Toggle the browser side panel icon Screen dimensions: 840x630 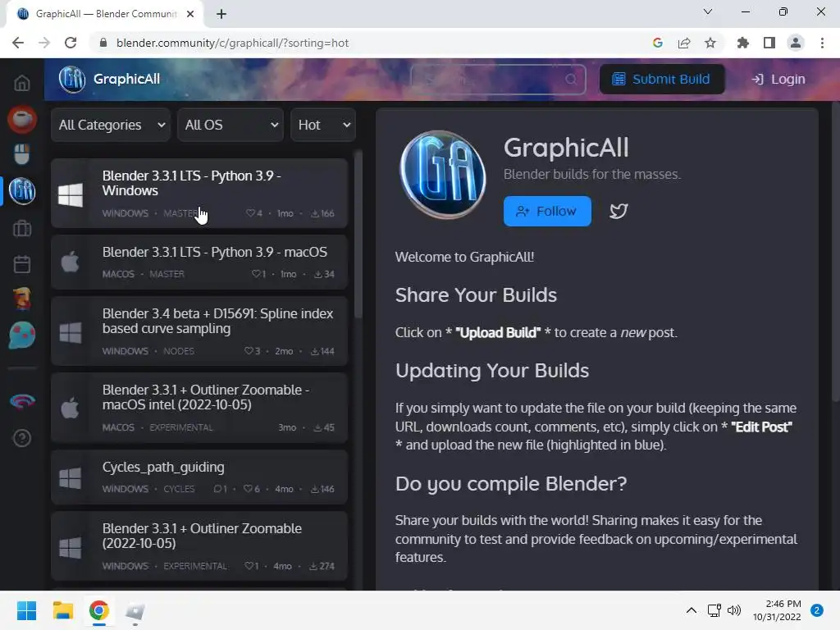point(769,43)
